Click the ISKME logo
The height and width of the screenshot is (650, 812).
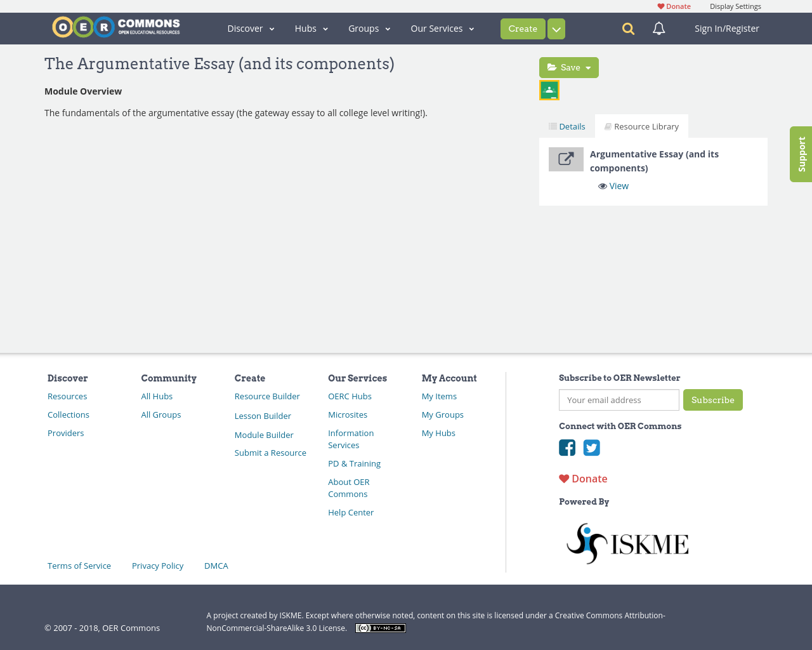pos(627,543)
